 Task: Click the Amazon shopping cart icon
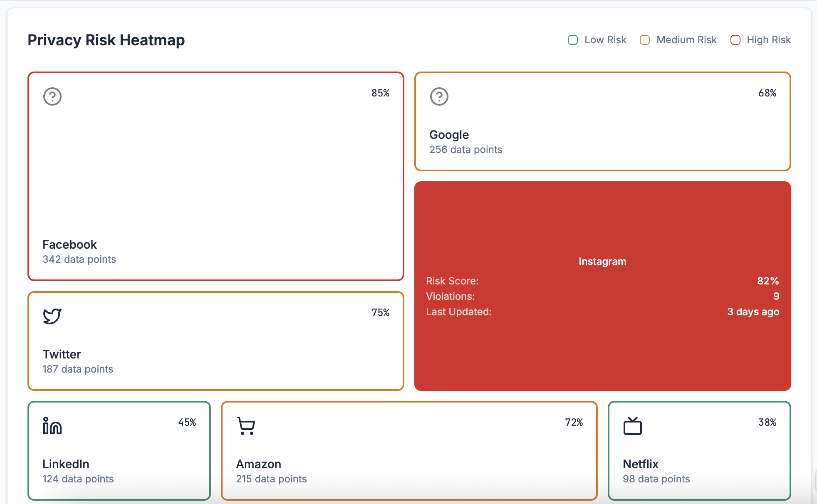(246, 426)
